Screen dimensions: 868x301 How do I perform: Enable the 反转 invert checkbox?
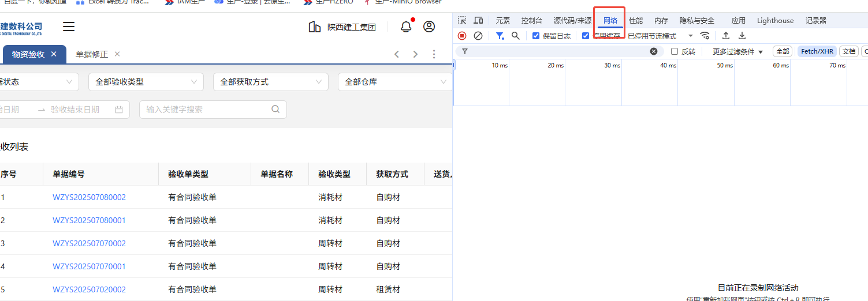pos(675,51)
